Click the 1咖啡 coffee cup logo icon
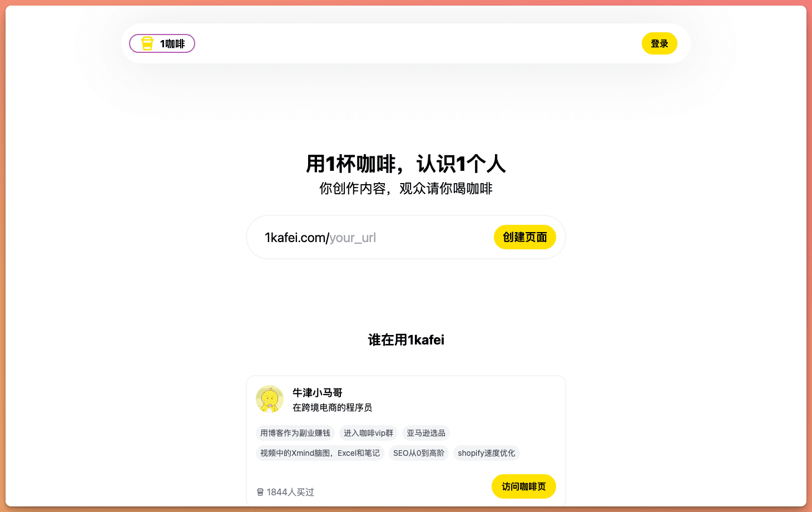 click(147, 43)
